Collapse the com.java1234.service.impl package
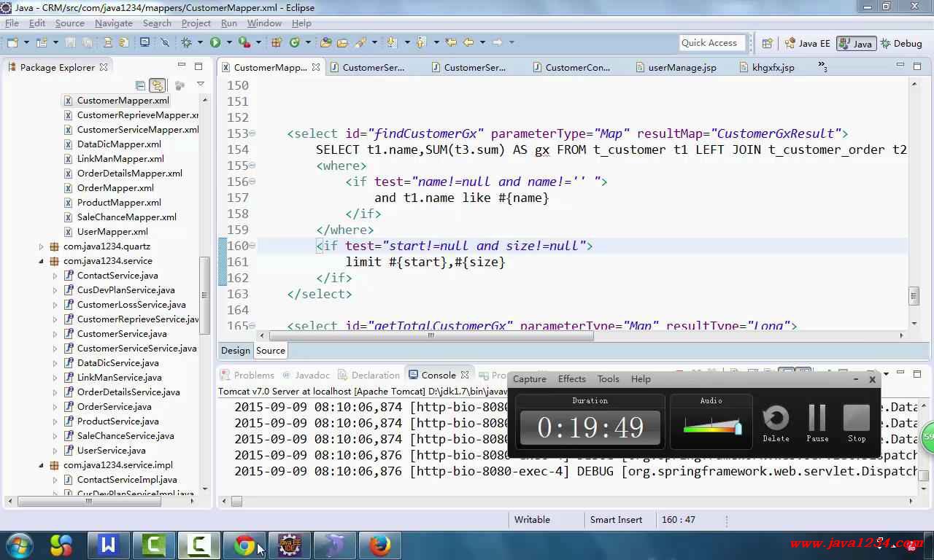This screenshot has width=934, height=560. [x=42, y=465]
